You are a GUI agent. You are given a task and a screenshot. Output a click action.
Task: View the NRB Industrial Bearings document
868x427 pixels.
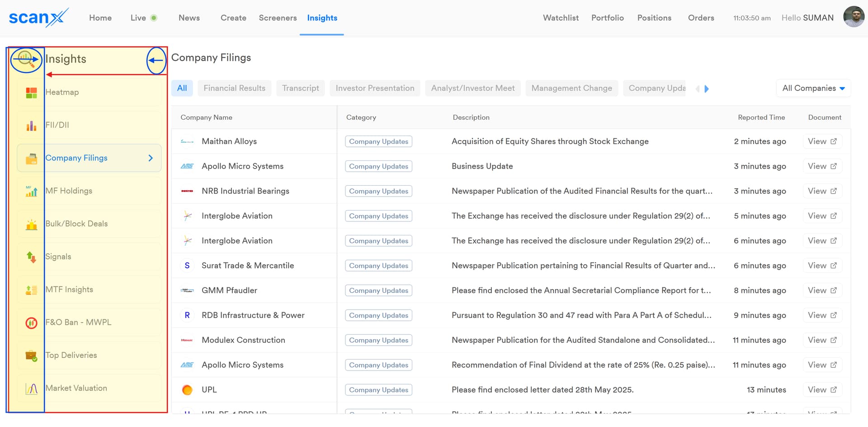coord(822,191)
